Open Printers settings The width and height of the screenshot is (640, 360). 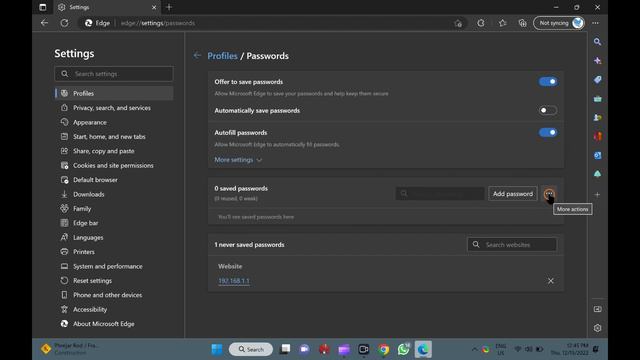coord(84,252)
